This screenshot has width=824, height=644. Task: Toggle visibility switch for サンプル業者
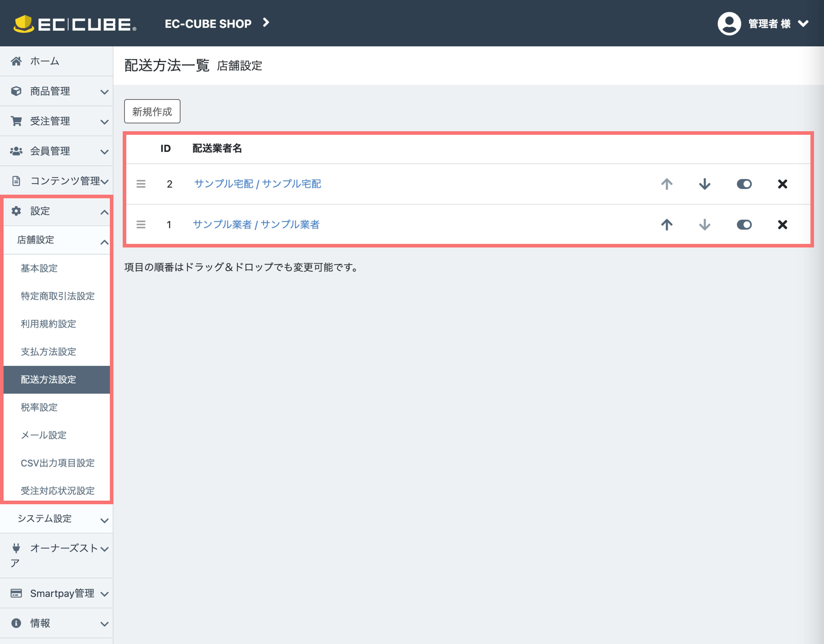744,225
